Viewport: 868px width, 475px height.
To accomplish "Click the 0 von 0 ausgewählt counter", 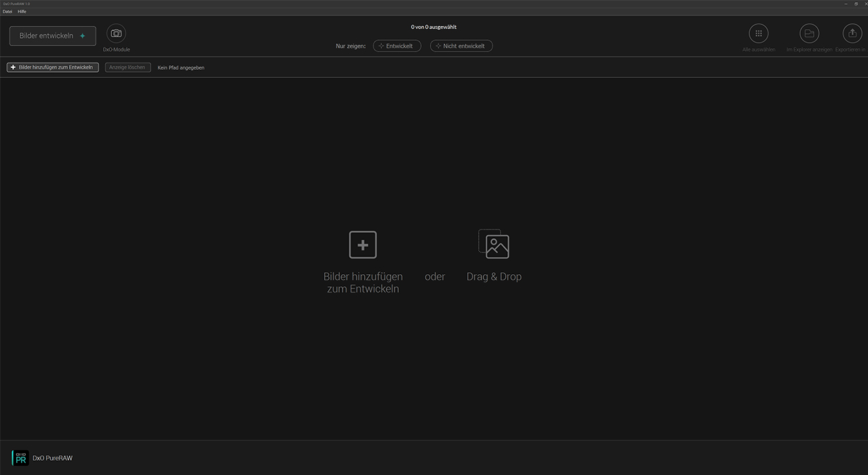I will [433, 27].
